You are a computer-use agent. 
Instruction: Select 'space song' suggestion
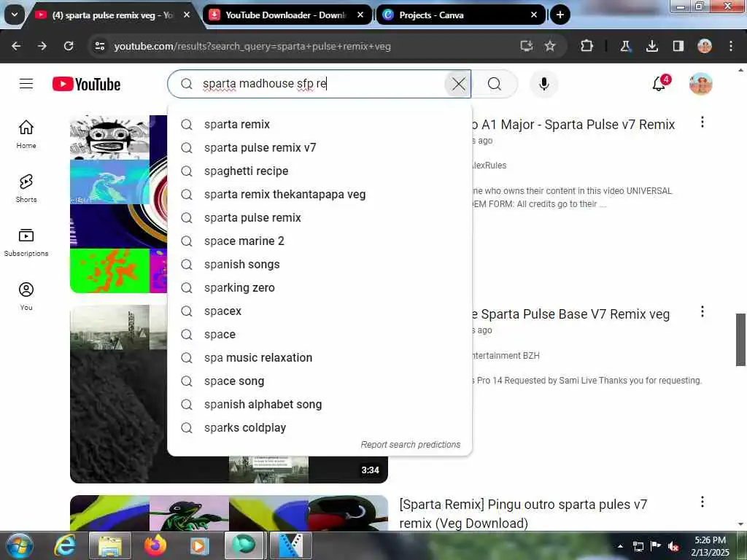(320, 381)
